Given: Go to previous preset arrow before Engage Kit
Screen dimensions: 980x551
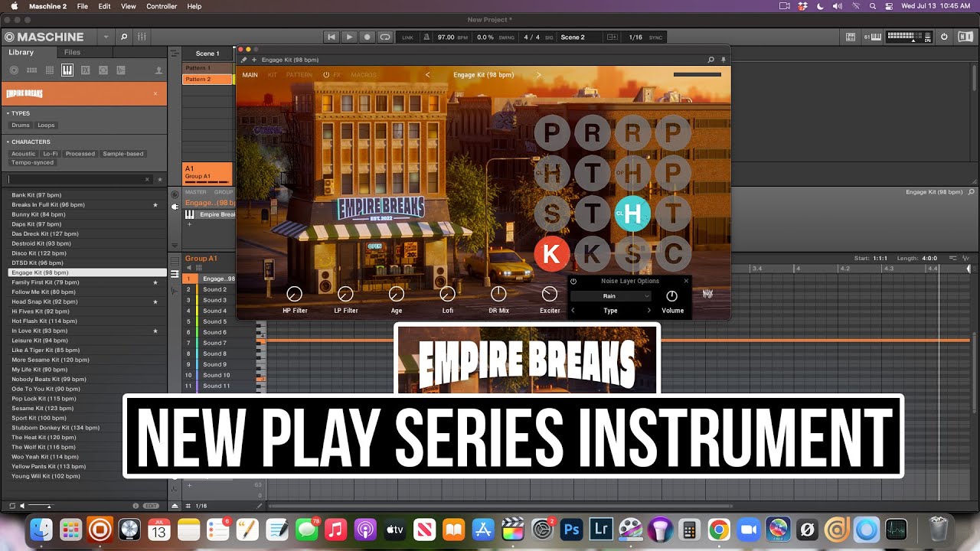Looking at the screenshot, I should [427, 75].
